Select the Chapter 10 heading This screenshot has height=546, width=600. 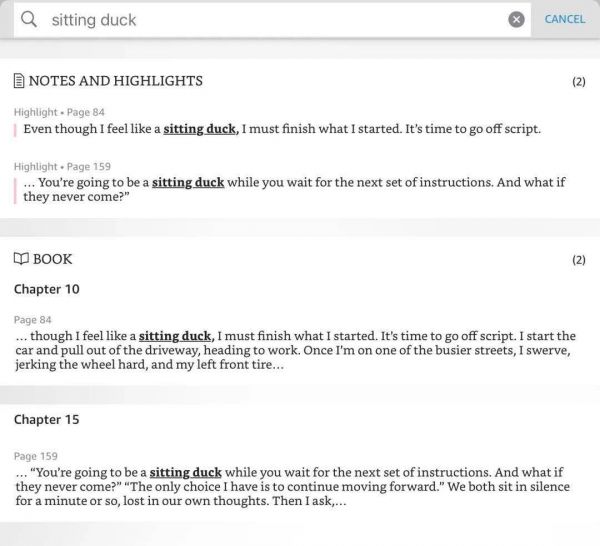click(x=47, y=289)
